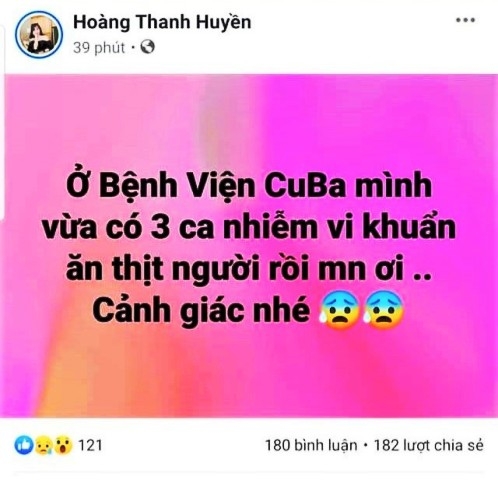Click the Hoàng Thanh Huyền name link
Screen dimensions: 498x480
pos(162,22)
